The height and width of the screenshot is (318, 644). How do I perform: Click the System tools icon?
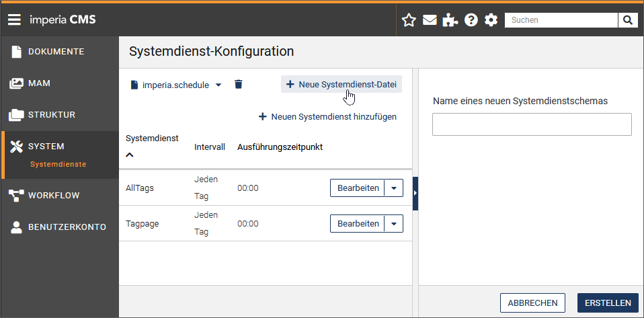16,147
